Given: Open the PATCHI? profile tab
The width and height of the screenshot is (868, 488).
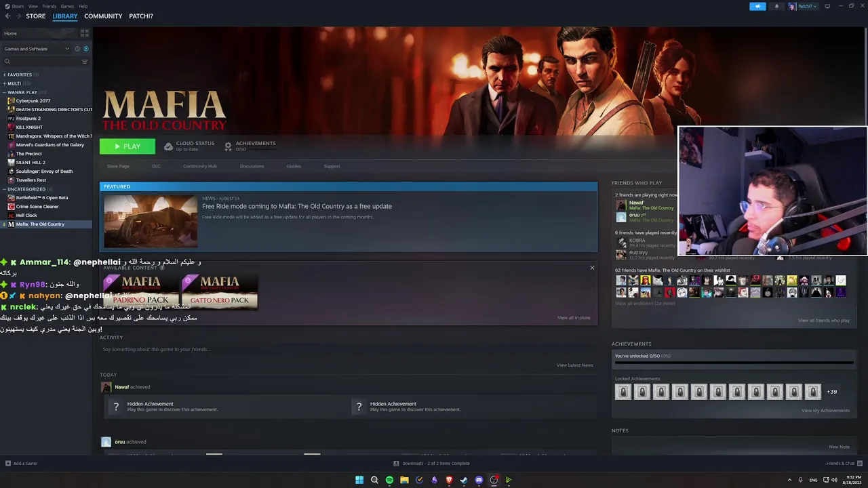Looking at the screenshot, I should (141, 16).
